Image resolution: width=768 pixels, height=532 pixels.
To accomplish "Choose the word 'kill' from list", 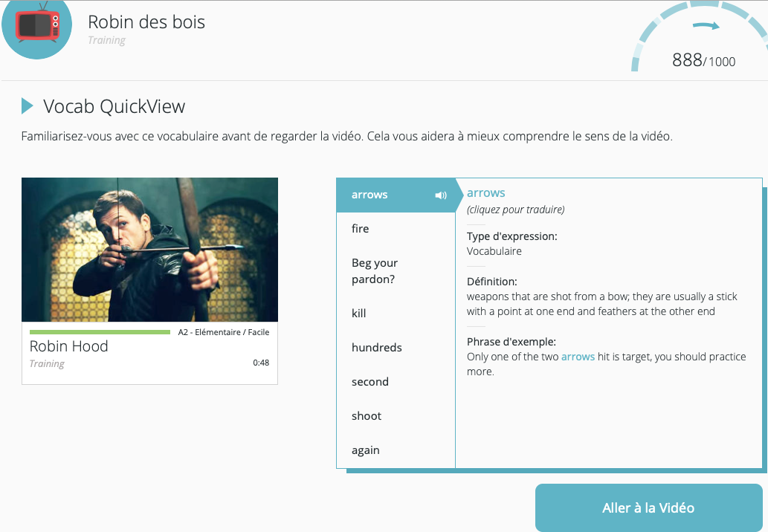I will click(359, 314).
